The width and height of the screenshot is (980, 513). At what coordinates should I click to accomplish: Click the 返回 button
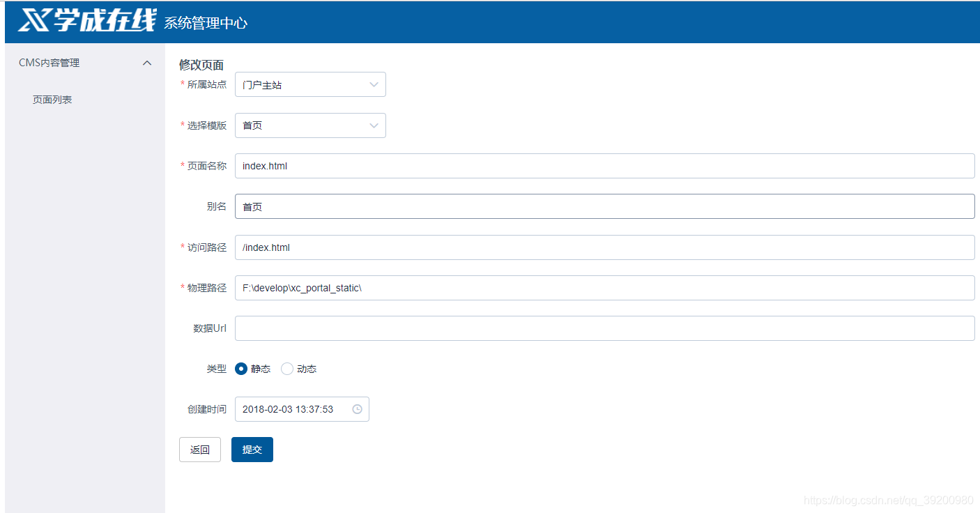200,450
